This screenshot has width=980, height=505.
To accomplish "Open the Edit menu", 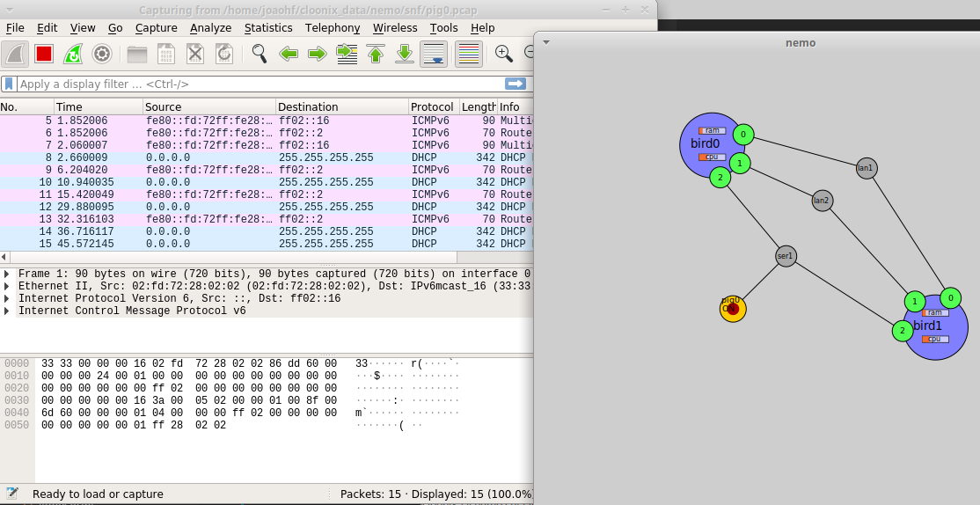I will pos(47,27).
